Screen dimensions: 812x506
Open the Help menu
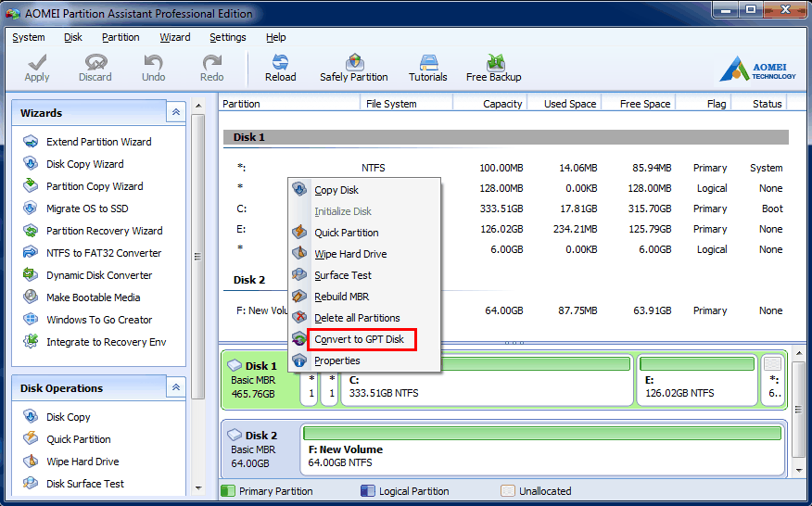pos(276,37)
